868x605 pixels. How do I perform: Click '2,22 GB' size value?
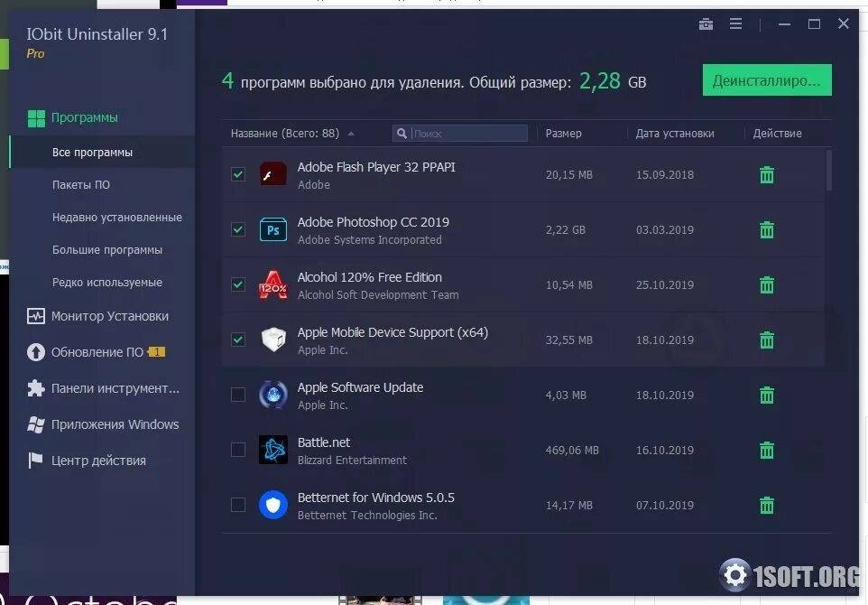tap(565, 230)
